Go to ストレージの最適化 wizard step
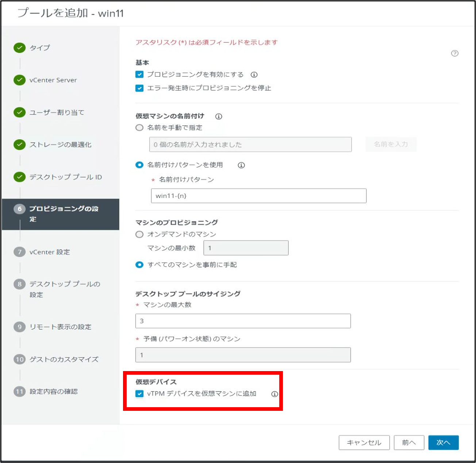 tap(61, 144)
